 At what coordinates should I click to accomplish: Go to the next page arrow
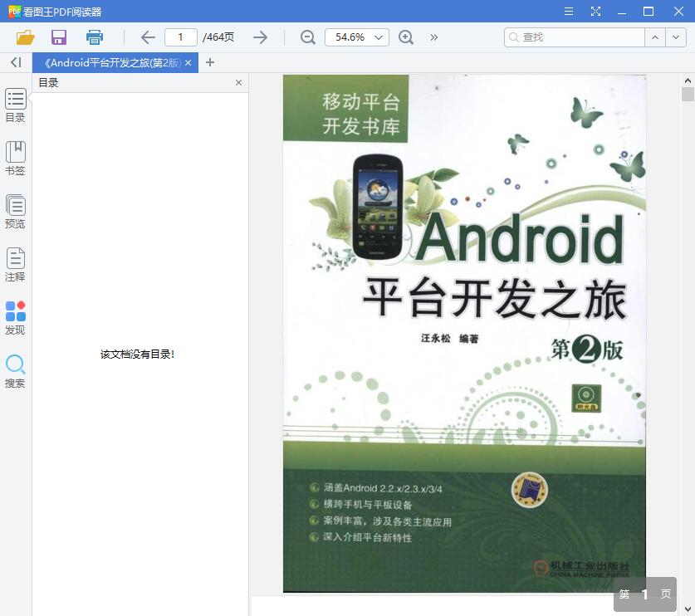pos(260,37)
